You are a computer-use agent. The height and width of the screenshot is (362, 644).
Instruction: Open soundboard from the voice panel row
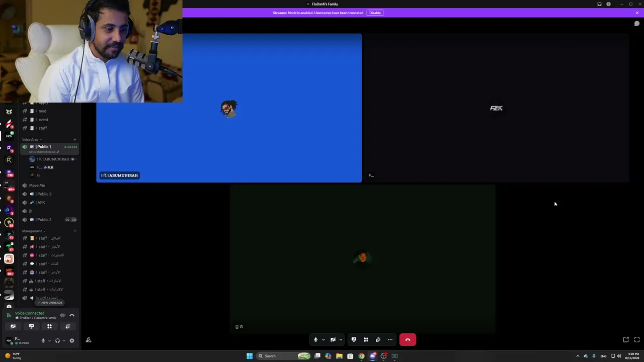[67, 327]
